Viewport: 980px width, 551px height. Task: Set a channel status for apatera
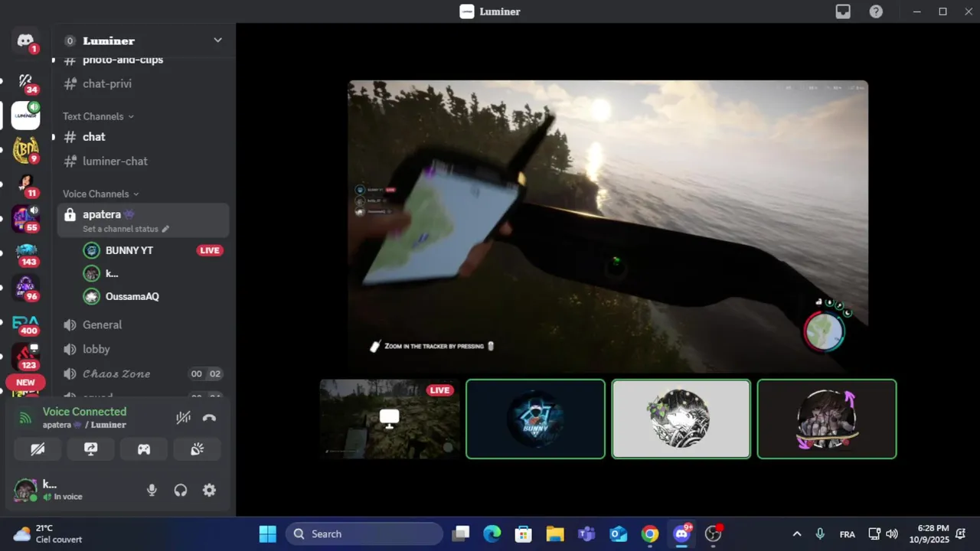pos(126,229)
